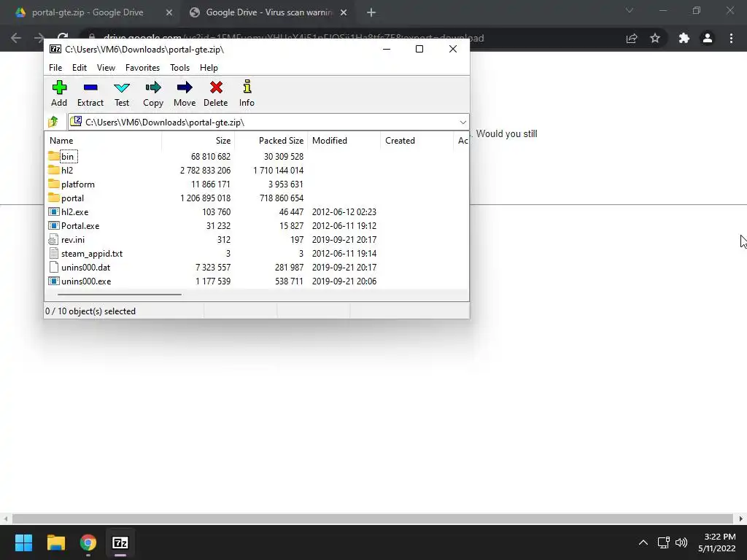Click the 7-Zip taskbar icon

120,542
